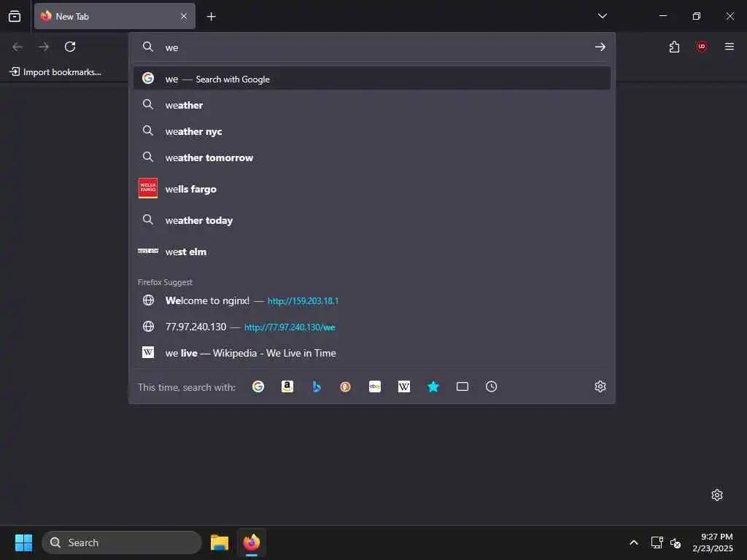Click the Go arrow in address bar
747x560 pixels.
[x=600, y=47]
